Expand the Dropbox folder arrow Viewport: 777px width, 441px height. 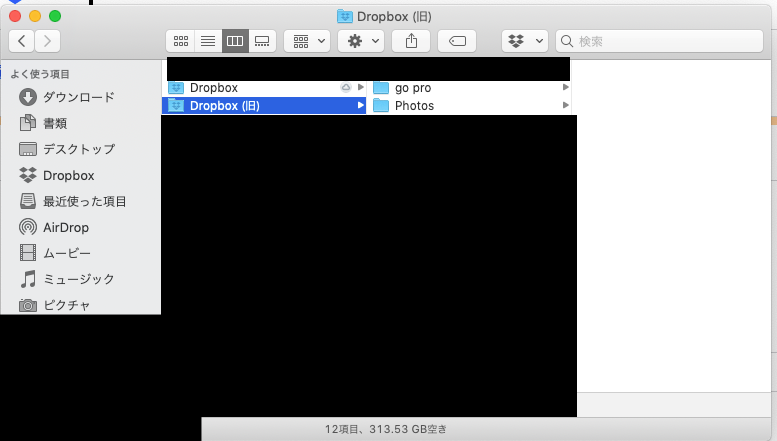tap(361, 88)
